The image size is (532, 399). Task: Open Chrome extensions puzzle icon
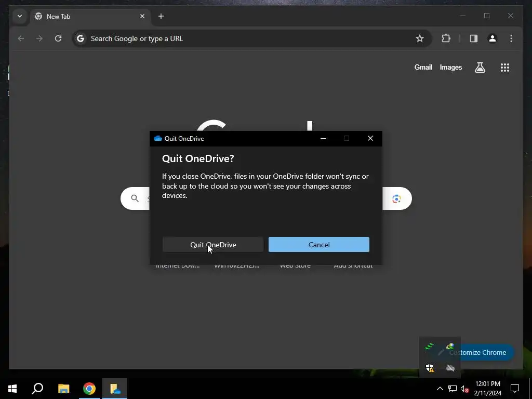pyautogui.click(x=446, y=38)
